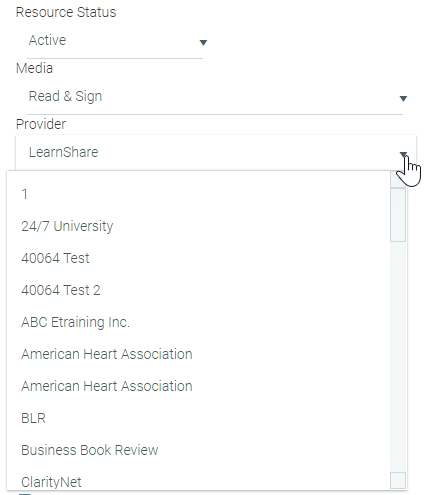Expand the Media dropdown arrow
The width and height of the screenshot is (427, 495).
pos(403,99)
